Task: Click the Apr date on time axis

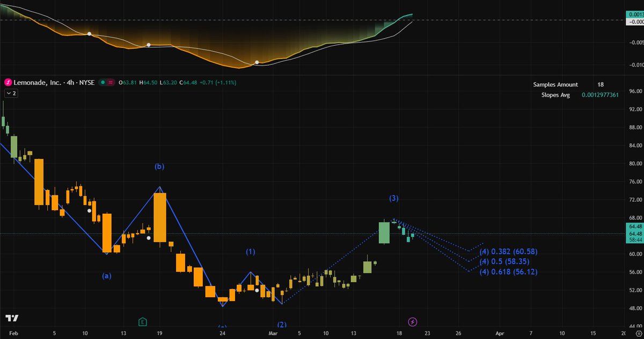Action: (x=499, y=334)
